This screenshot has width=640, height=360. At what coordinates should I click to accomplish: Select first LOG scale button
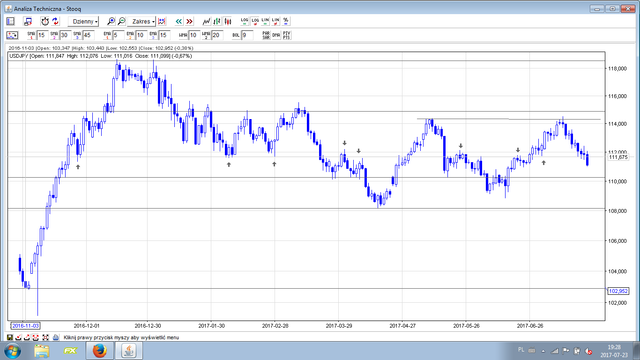tap(244, 21)
